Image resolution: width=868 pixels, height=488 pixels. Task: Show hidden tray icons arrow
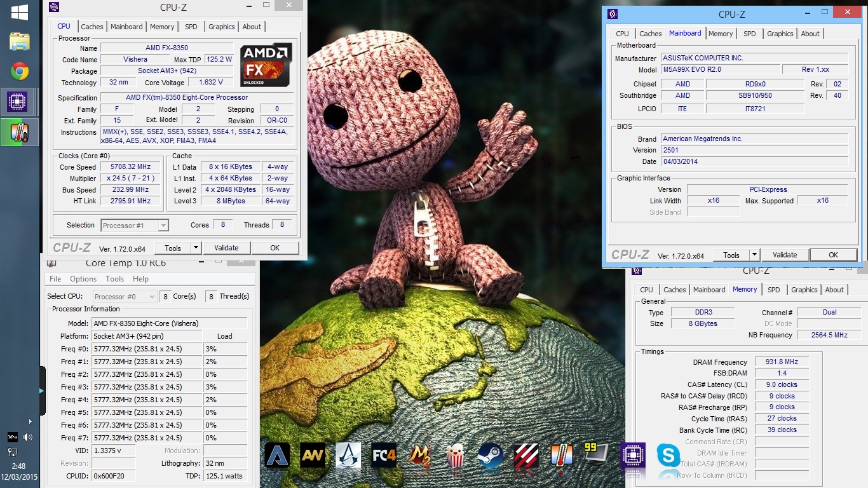(x=30, y=421)
